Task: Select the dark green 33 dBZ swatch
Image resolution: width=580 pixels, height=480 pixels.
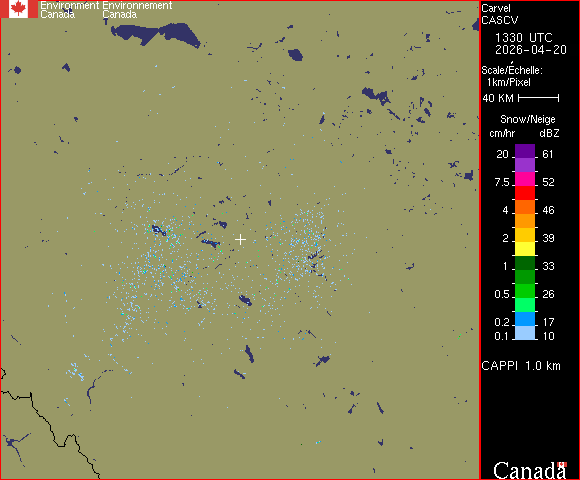Action: [525, 263]
